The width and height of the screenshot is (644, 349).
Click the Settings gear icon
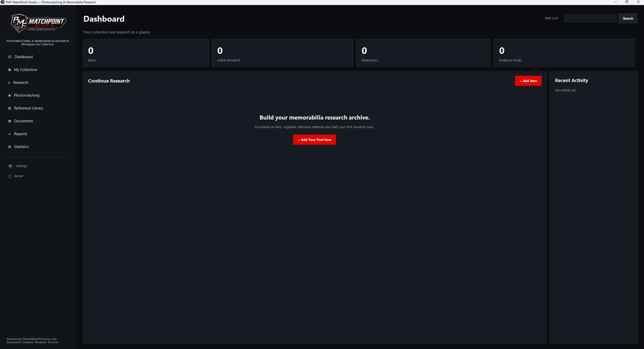[10, 166]
